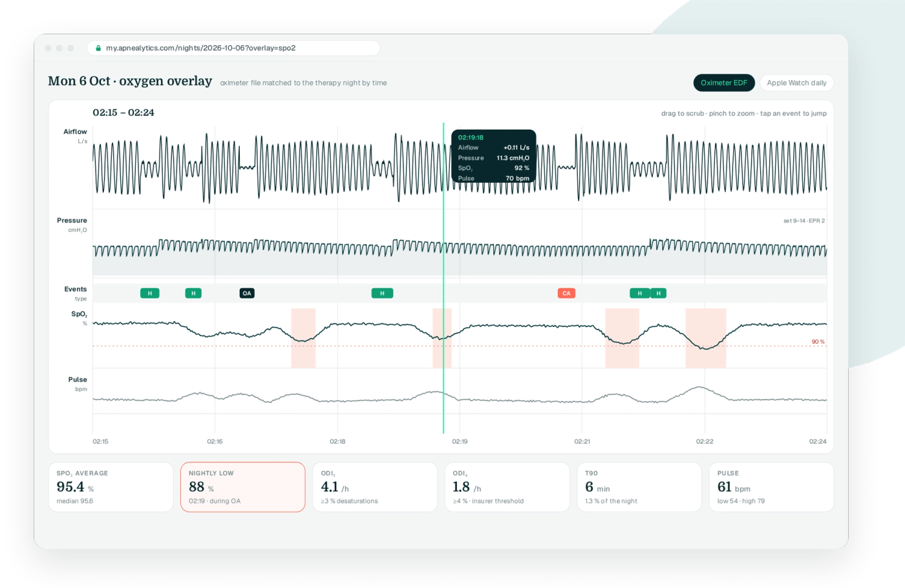Click the first shaded SpO₂ desaturation band
This screenshot has width=905, height=588.
coord(303,338)
